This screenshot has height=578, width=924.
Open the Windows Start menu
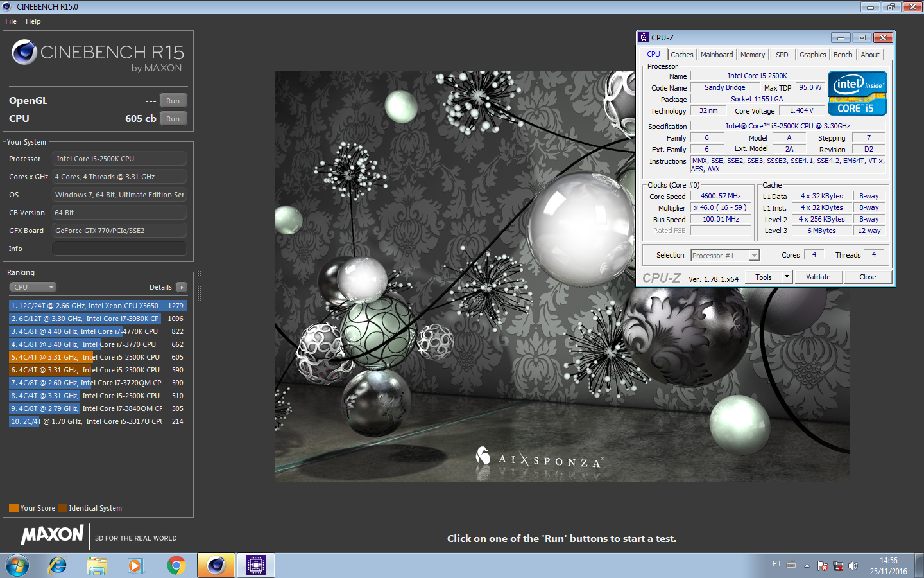pos(17,565)
